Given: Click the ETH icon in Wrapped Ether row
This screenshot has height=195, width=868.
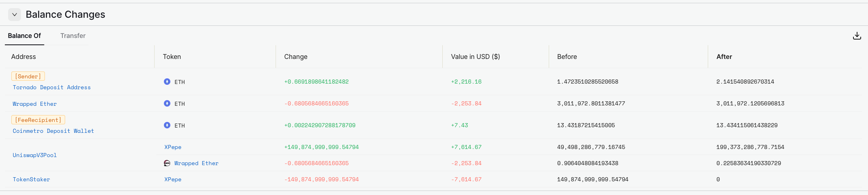Looking at the screenshot, I should (167, 103).
